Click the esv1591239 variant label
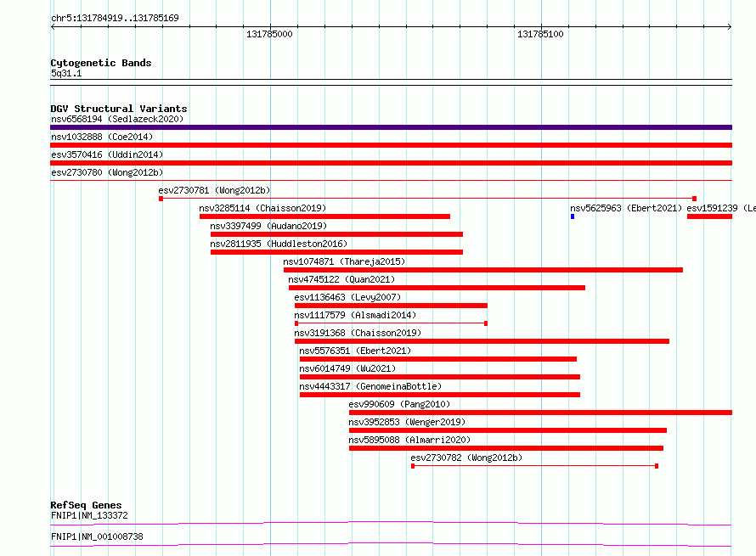The image size is (756, 556). tap(721, 208)
